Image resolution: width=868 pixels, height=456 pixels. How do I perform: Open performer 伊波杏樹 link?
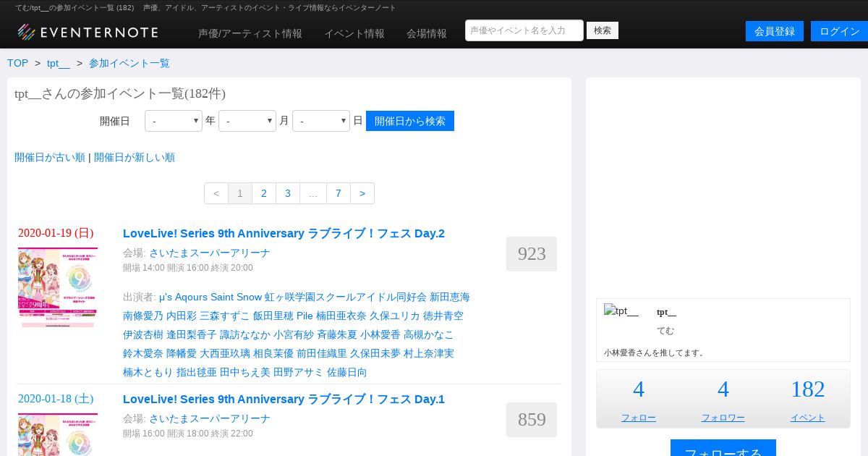pos(143,334)
